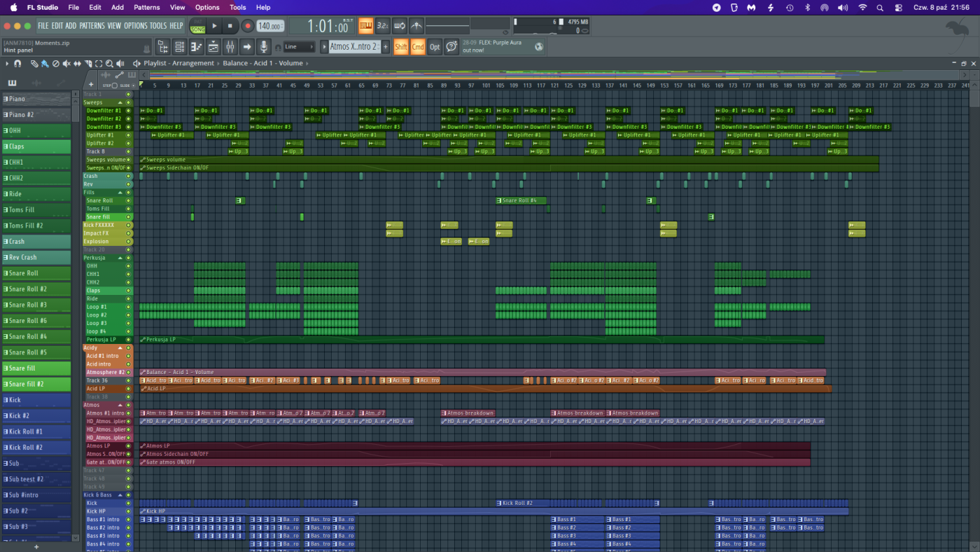Select the Zoom magnifier tool in playlist
This screenshot has height=552, width=980.
point(108,64)
